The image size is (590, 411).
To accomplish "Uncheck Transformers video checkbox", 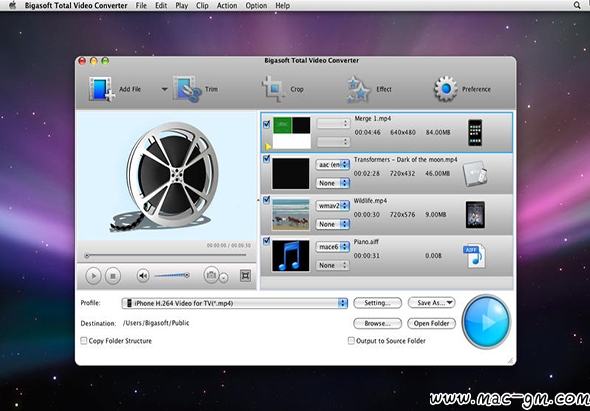I will 266,159.
